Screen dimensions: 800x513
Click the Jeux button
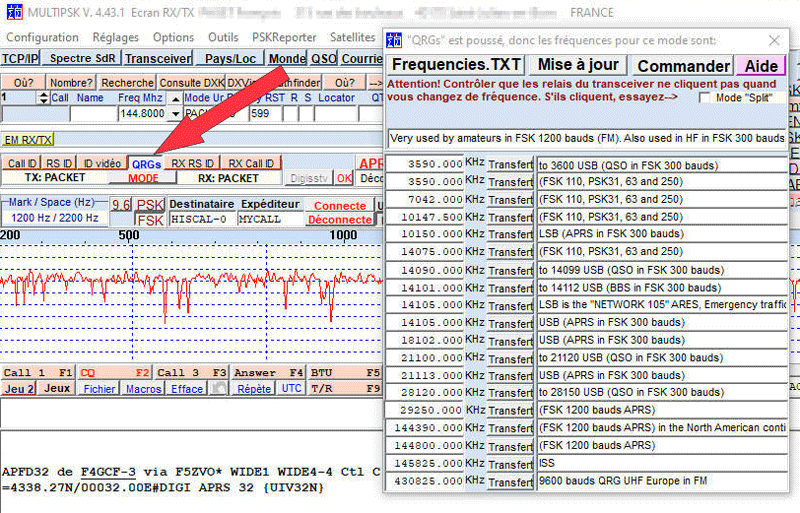click(x=57, y=388)
